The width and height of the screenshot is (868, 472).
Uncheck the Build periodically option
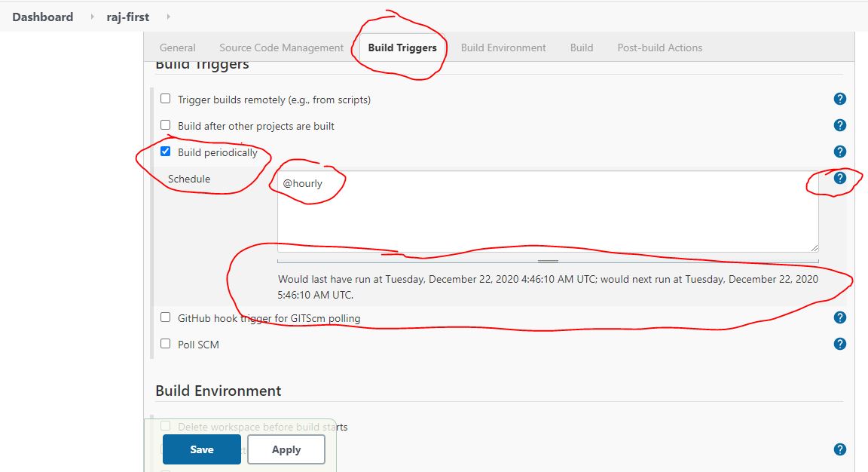(166, 152)
